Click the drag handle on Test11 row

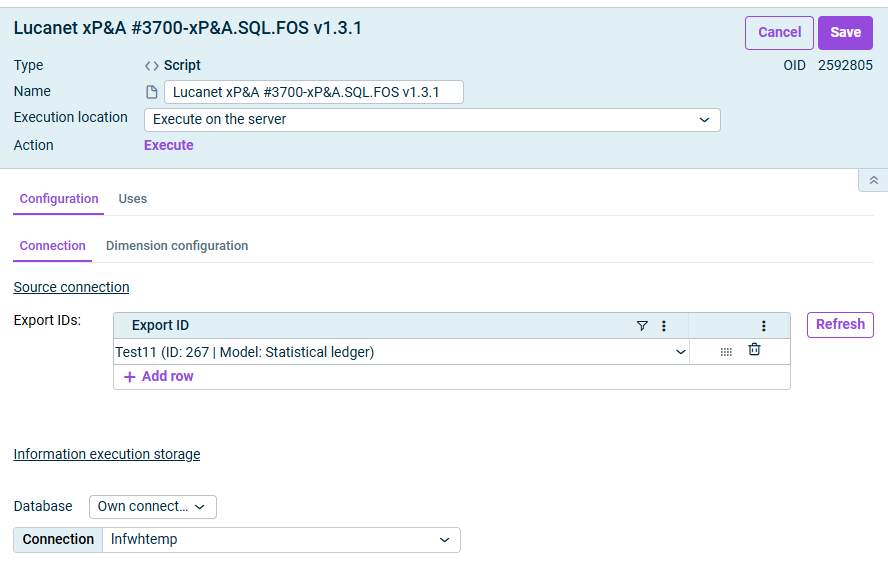pos(726,352)
